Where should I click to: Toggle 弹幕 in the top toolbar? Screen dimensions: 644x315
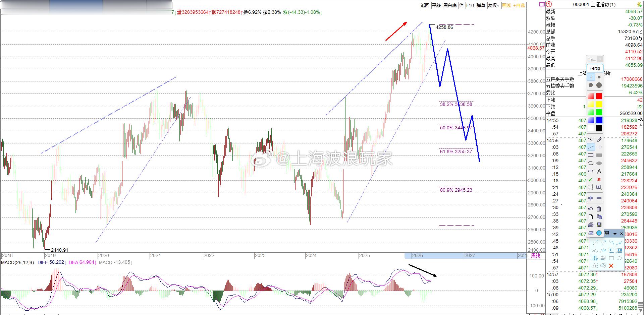(x=481, y=5)
